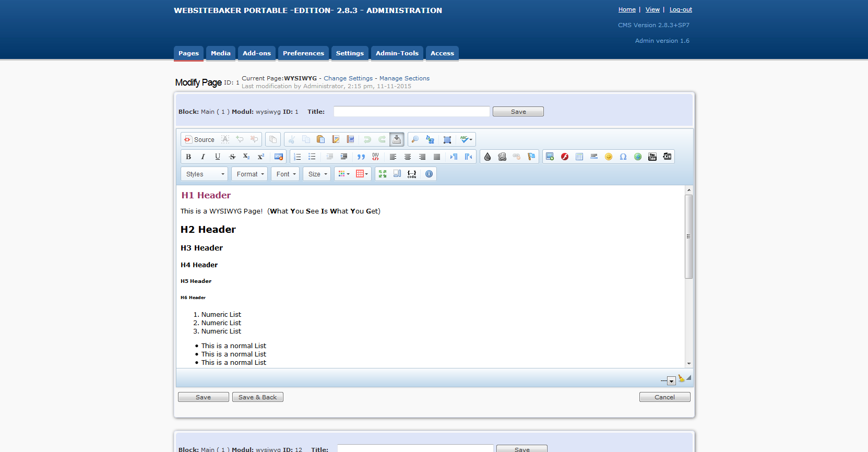Click the YouTube embed icon
Image resolution: width=868 pixels, height=452 pixels.
(x=652, y=157)
